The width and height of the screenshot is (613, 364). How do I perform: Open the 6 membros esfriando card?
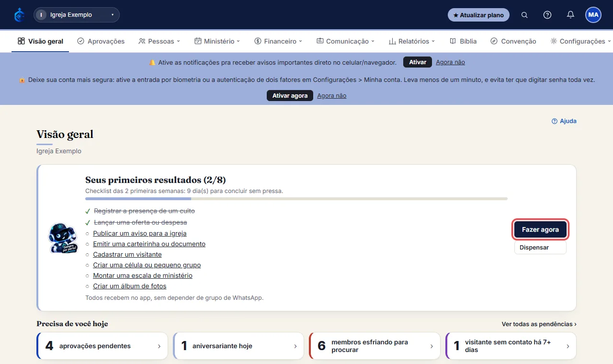click(x=375, y=346)
